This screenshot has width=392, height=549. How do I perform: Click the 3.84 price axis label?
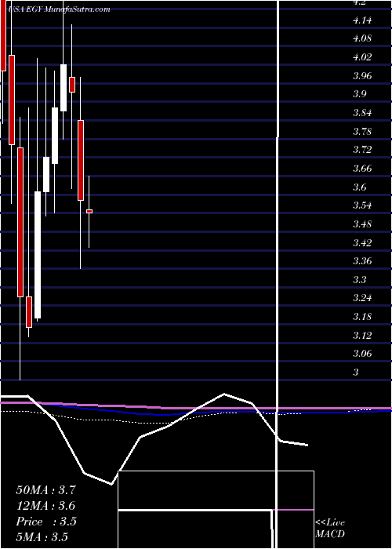(362, 113)
